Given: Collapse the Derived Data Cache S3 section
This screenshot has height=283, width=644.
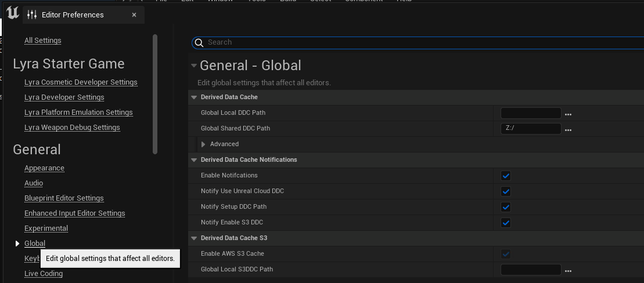Looking at the screenshot, I should (x=194, y=238).
